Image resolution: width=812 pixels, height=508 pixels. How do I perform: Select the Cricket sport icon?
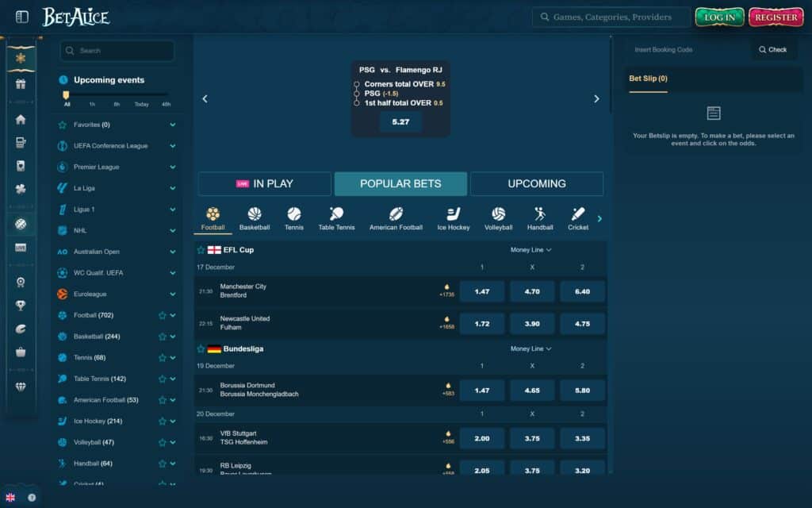[x=578, y=216]
